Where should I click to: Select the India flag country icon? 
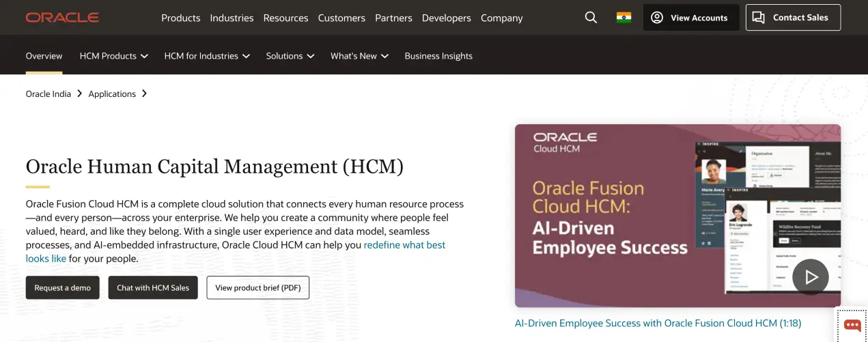[x=624, y=18]
